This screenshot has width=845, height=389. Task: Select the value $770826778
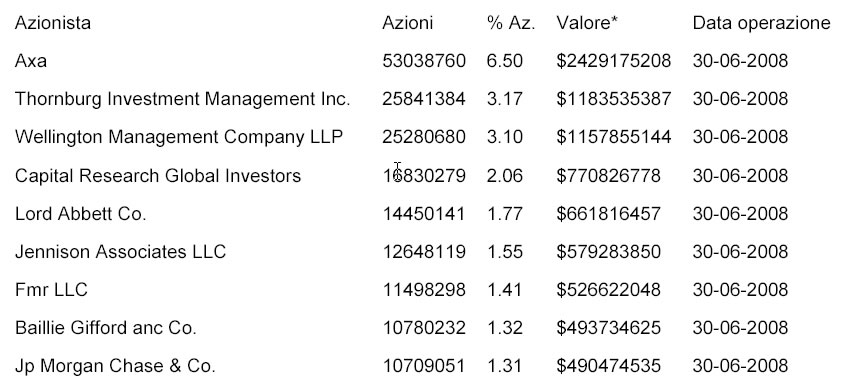coord(608,176)
